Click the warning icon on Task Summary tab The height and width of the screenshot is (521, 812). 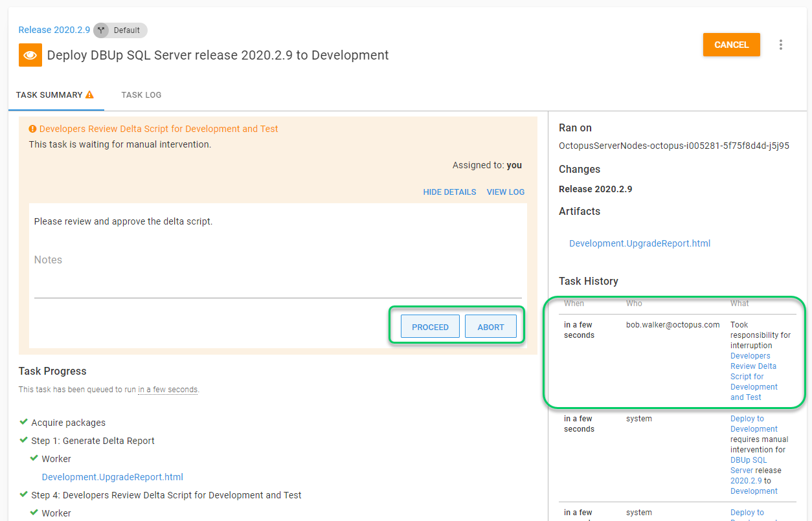click(x=89, y=94)
